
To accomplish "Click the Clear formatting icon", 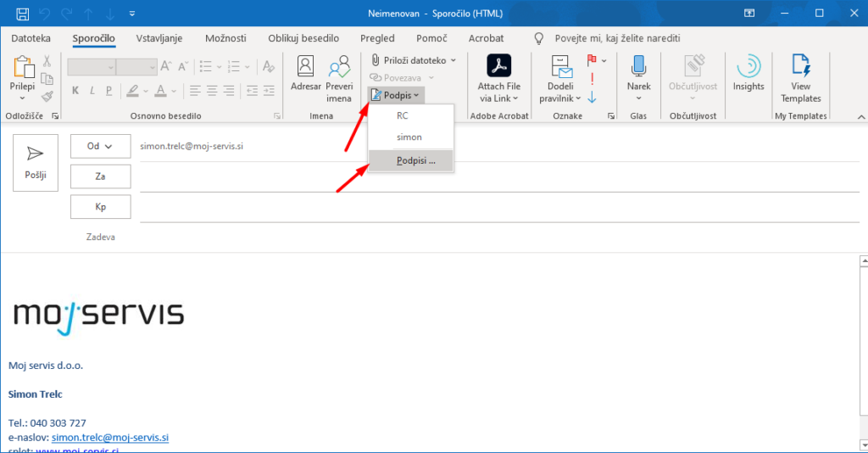I will click(269, 66).
